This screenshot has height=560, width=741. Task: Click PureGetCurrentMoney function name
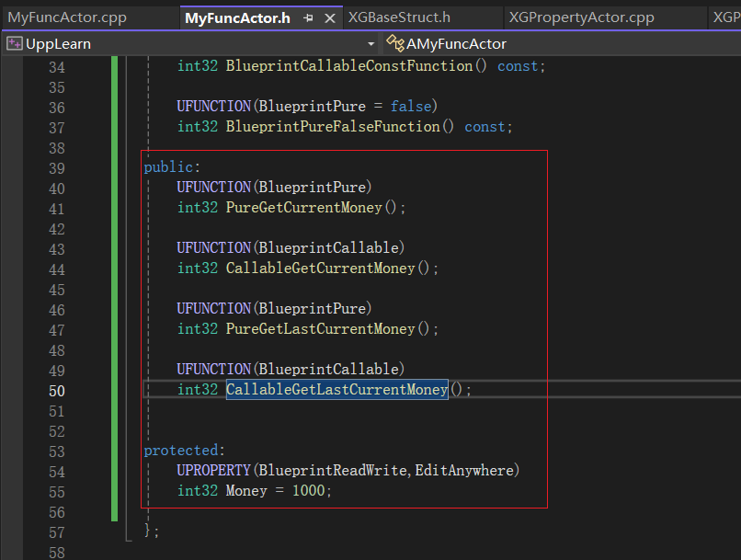(x=304, y=208)
